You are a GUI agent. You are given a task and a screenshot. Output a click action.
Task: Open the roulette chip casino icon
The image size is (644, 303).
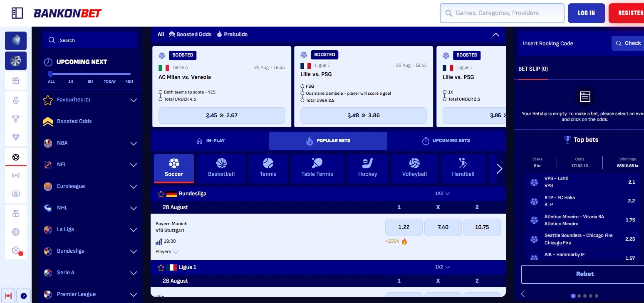click(x=16, y=232)
